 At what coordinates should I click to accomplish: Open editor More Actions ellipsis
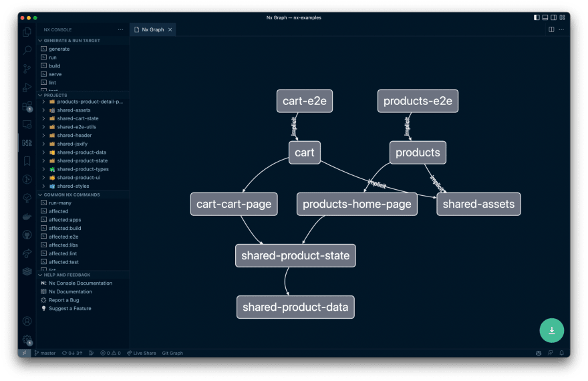(x=561, y=29)
